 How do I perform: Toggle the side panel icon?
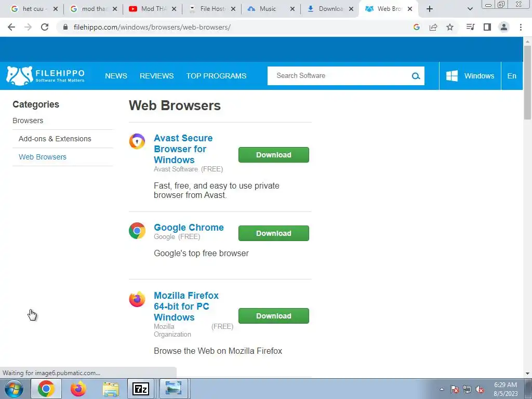[487, 27]
